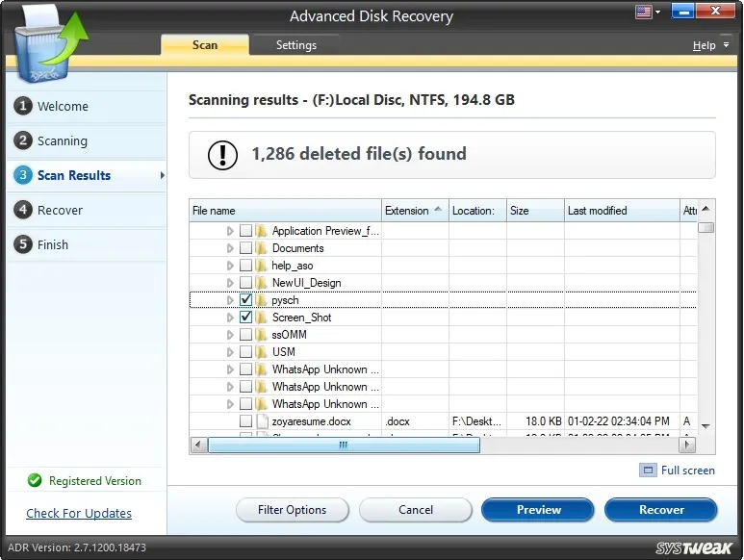Click the Full screen icon
The width and height of the screenshot is (744, 560).
[x=648, y=470]
